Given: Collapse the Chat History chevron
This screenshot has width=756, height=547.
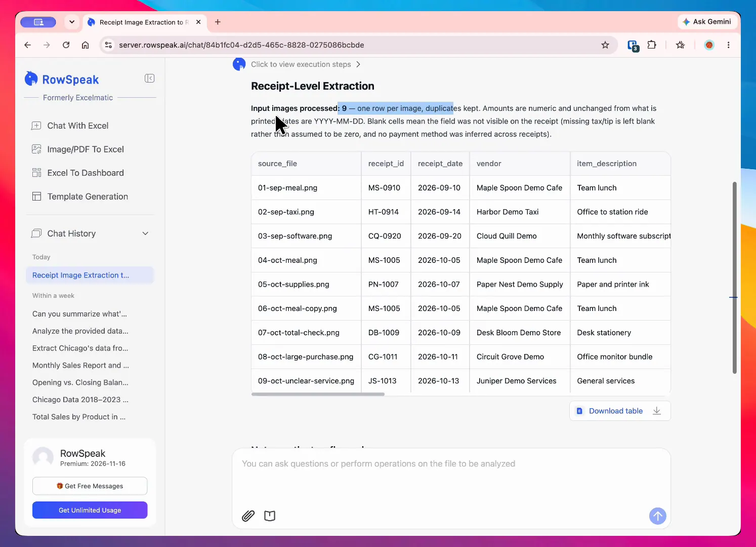Looking at the screenshot, I should click(x=145, y=233).
